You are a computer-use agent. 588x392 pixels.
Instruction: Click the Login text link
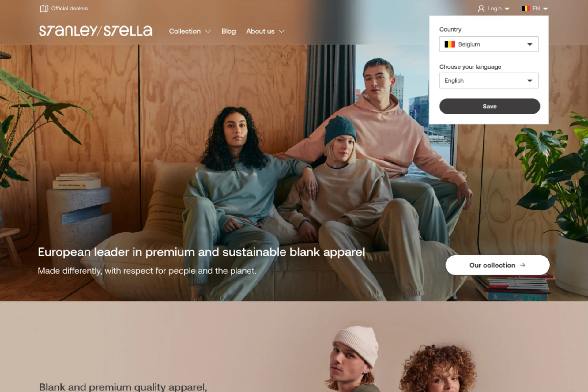click(495, 9)
